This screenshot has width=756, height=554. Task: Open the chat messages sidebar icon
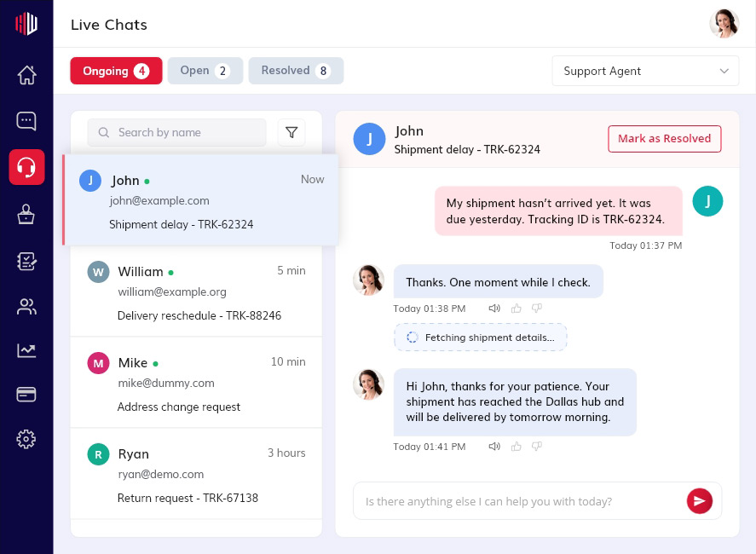pyautogui.click(x=26, y=121)
